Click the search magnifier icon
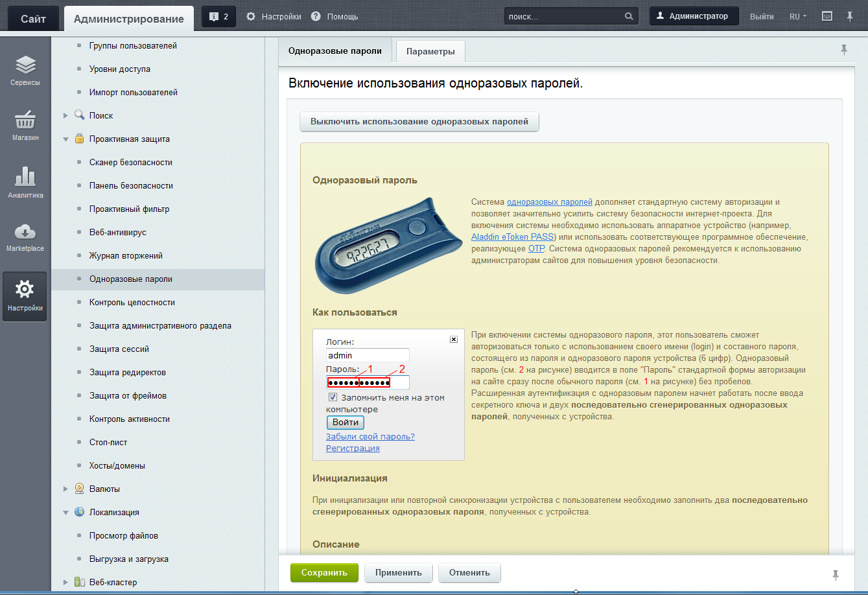 tap(628, 16)
